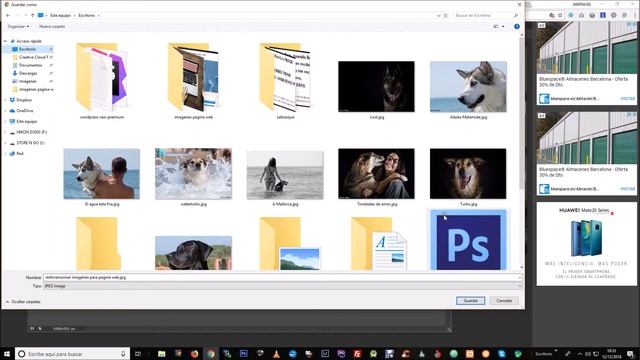Open Imágenes in the sidebar

pyautogui.click(x=27, y=81)
